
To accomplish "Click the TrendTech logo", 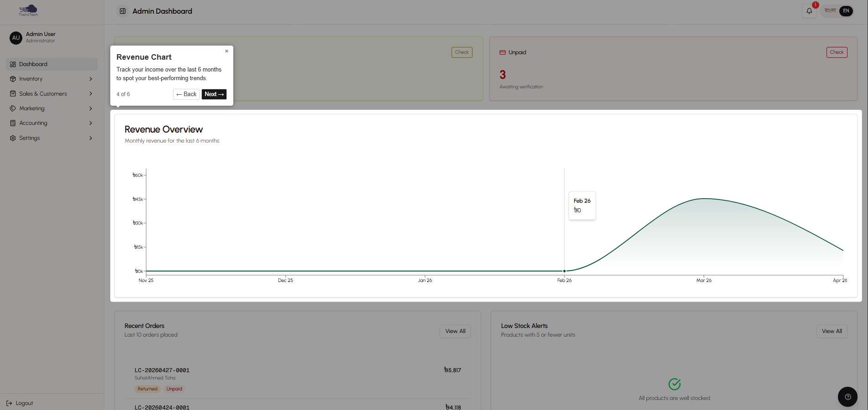I will click(28, 10).
